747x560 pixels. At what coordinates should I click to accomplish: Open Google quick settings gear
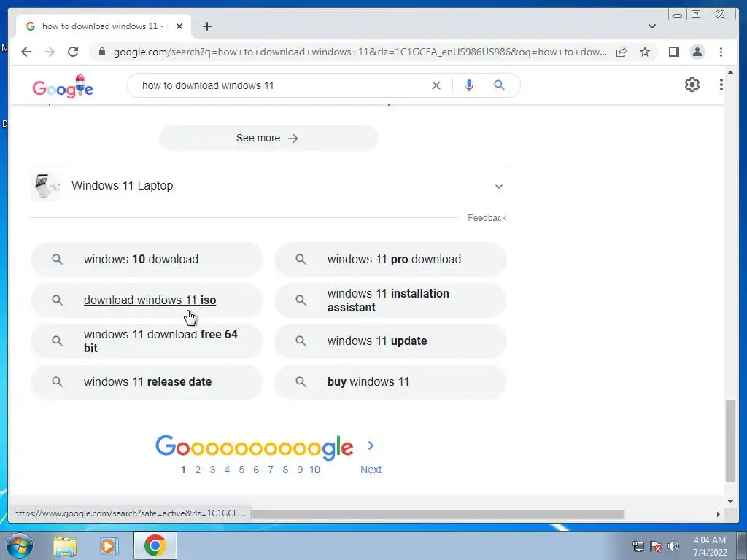(x=692, y=85)
